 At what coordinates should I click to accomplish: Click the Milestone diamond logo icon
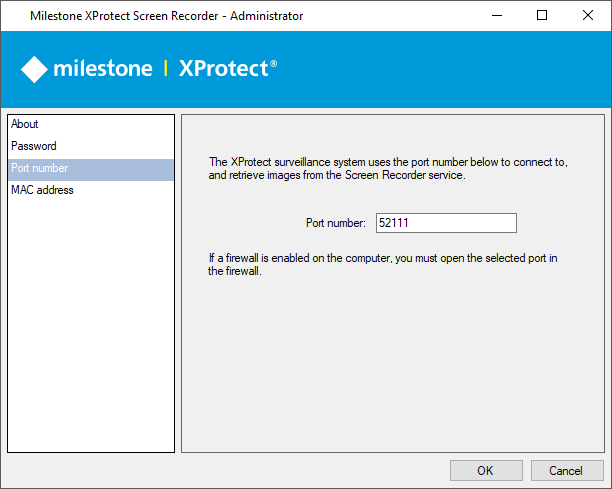pos(34,69)
